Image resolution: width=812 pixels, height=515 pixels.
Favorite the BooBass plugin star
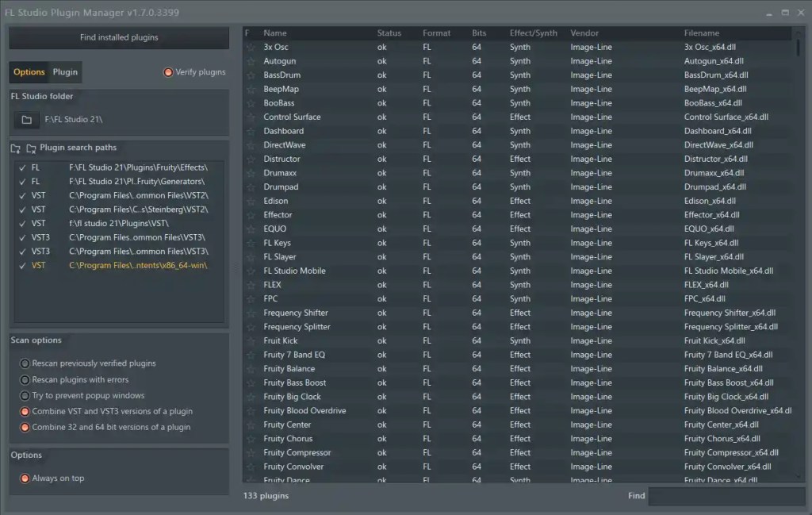[x=251, y=103]
